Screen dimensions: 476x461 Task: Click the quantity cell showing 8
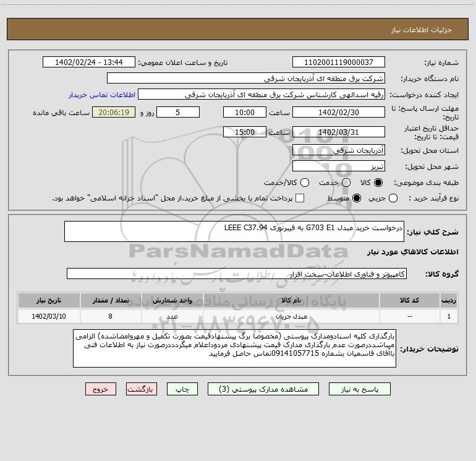tap(111, 316)
